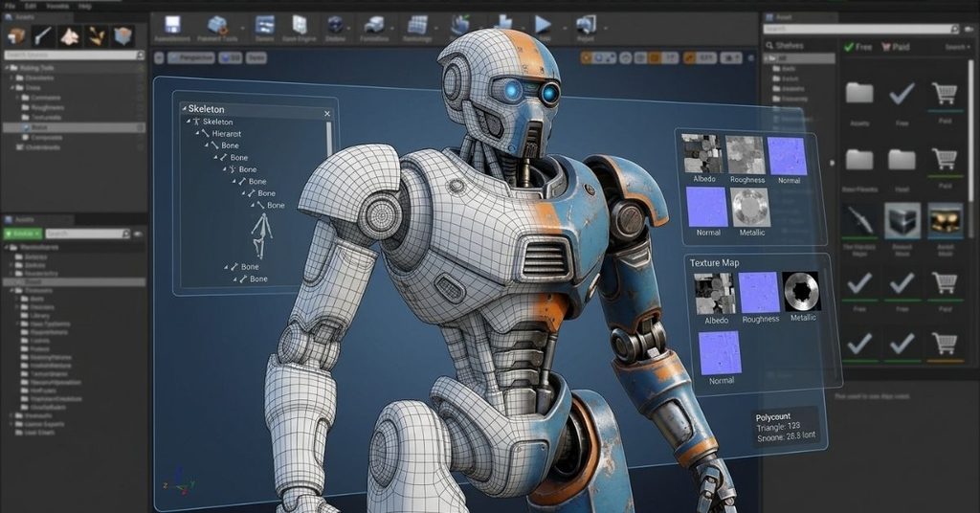The width and height of the screenshot is (980, 513).
Task: Click the Triangle: 128 value
Action: (778, 427)
